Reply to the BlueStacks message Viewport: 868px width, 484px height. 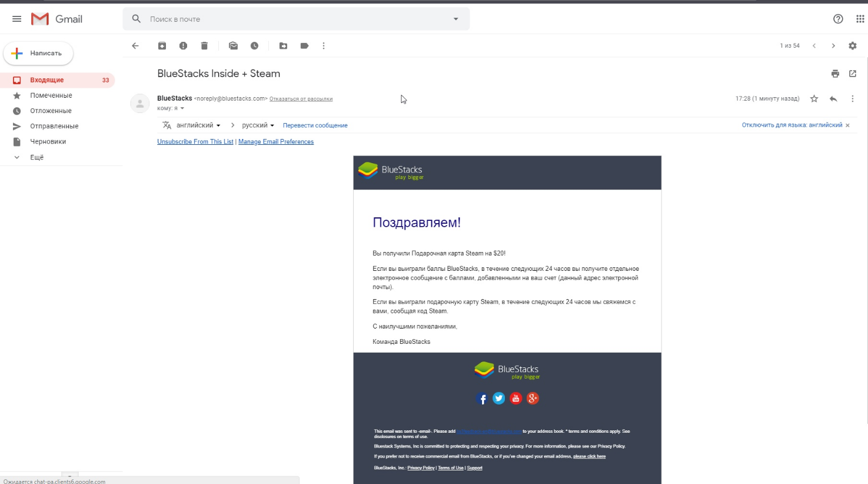[833, 99]
